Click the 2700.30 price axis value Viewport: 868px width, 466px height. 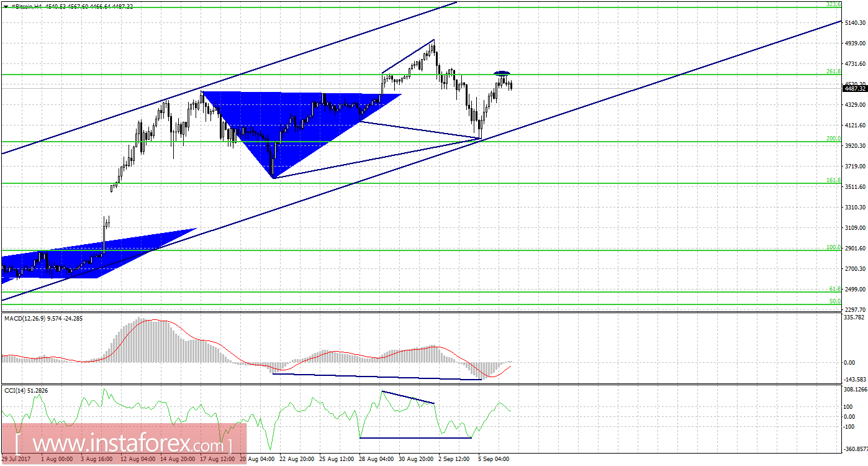[855, 268]
